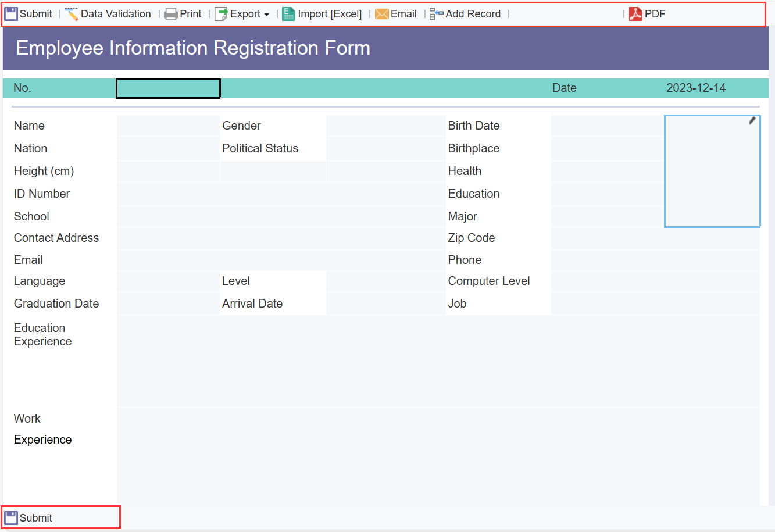Select the Phone input field
This screenshot has height=532, width=775.
pos(655,260)
